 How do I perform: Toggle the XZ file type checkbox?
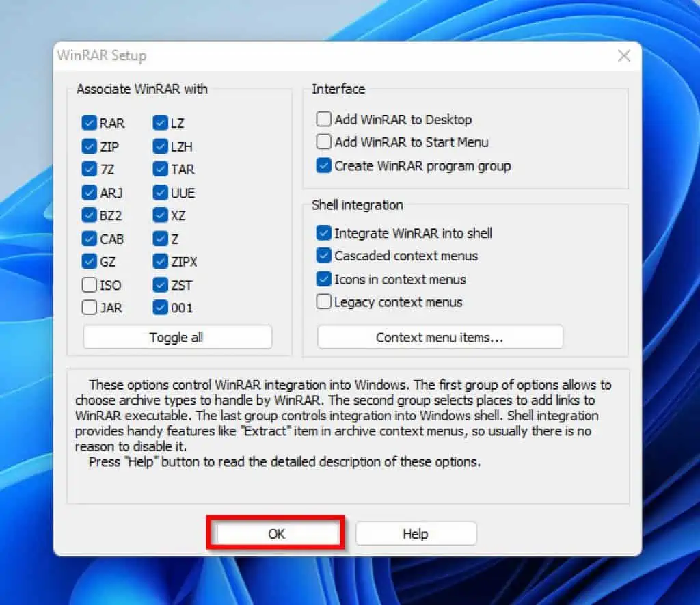click(x=160, y=215)
